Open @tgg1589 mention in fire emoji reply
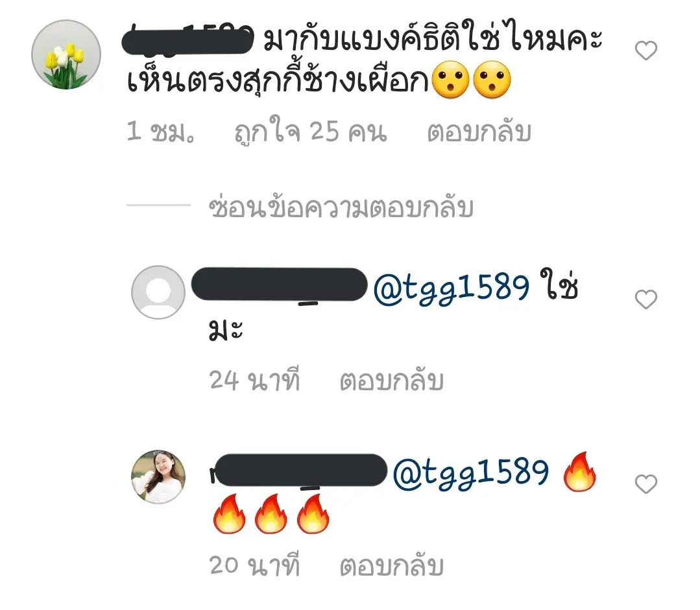700x610 pixels. (470, 473)
